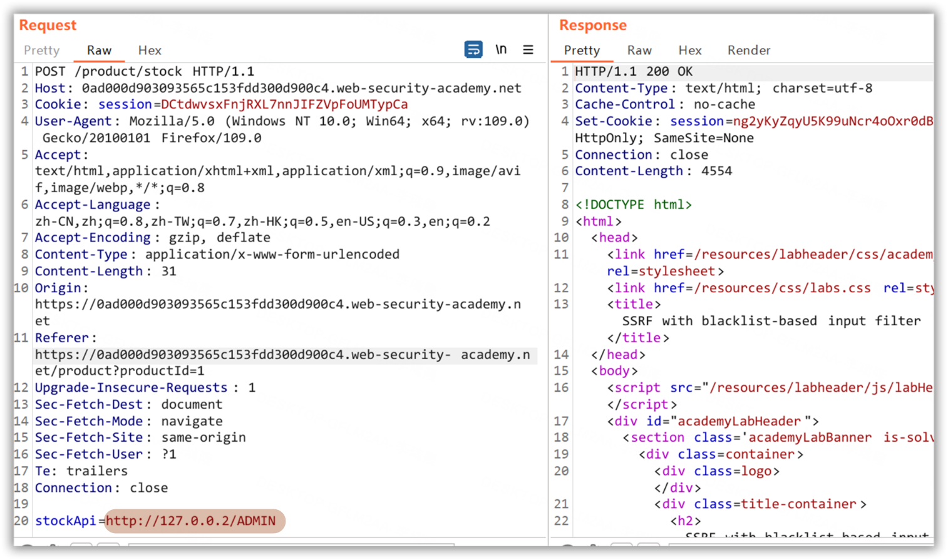This screenshot has width=948, height=560.
Task: Open the Response Hex tab
Action: [x=689, y=50]
